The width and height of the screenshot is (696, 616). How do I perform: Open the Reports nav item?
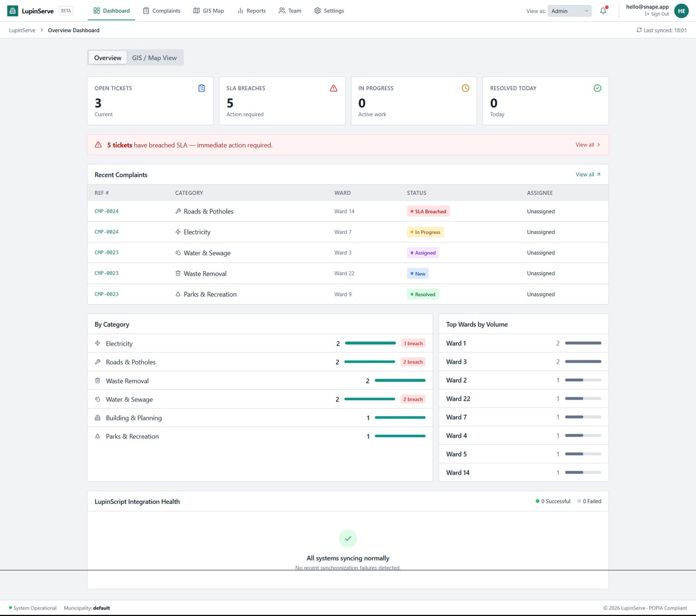[x=252, y=10]
